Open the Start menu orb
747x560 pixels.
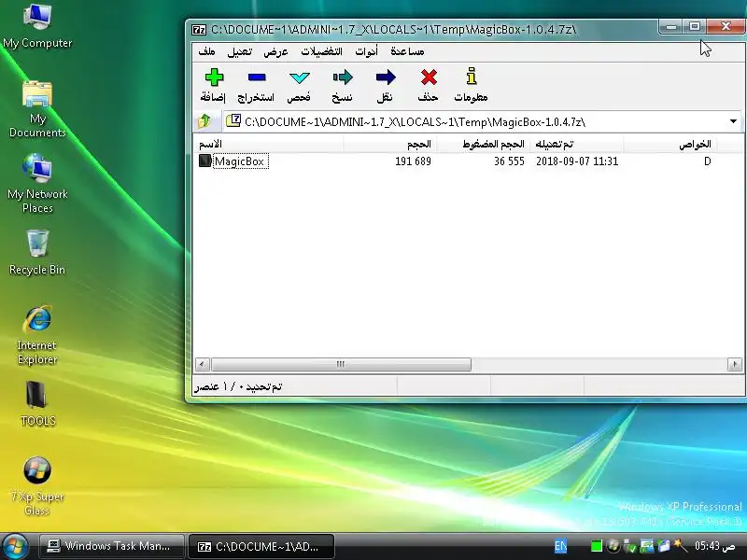point(14,547)
